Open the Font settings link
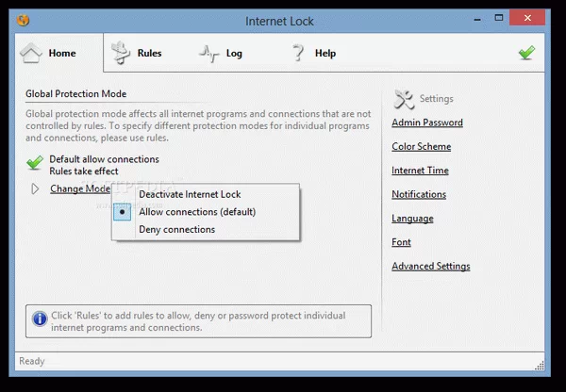 pos(402,242)
